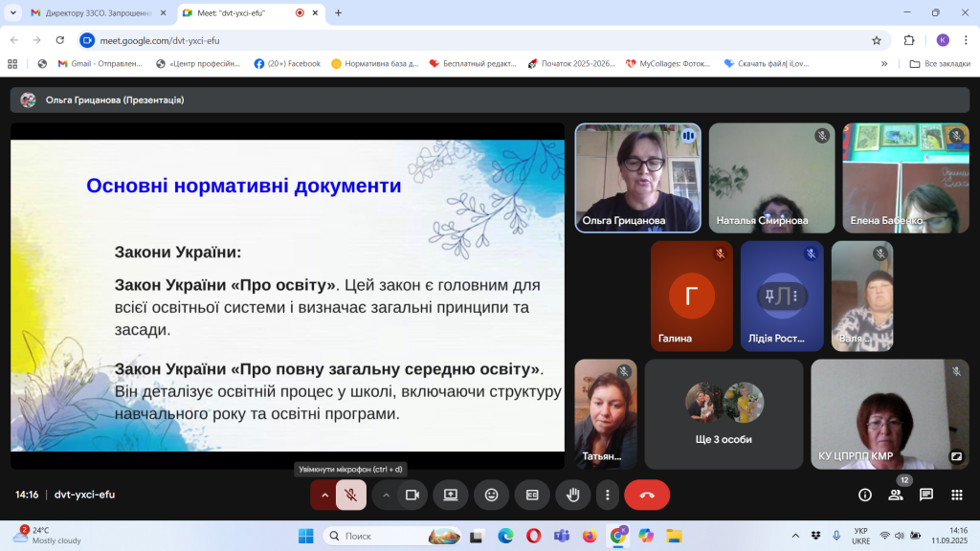Start presenting your screen
Screen dimensions: 980x551
click(x=451, y=495)
